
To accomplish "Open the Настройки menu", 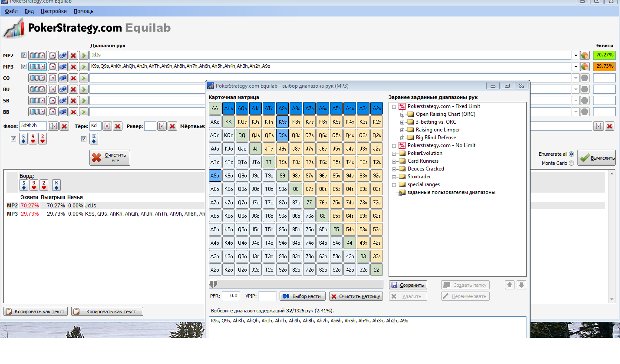I will 53,11.
